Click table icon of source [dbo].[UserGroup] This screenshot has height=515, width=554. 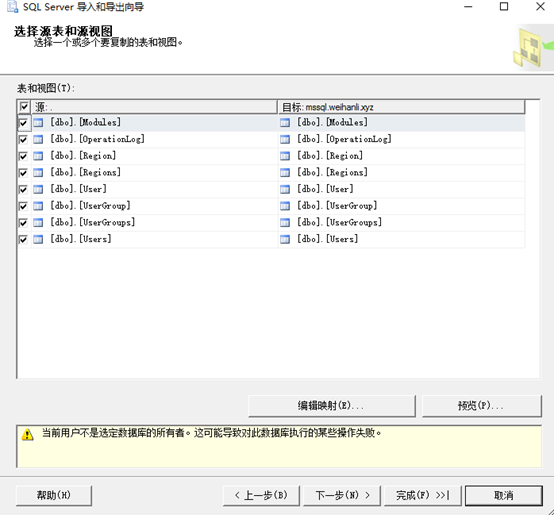pos(38,206)
